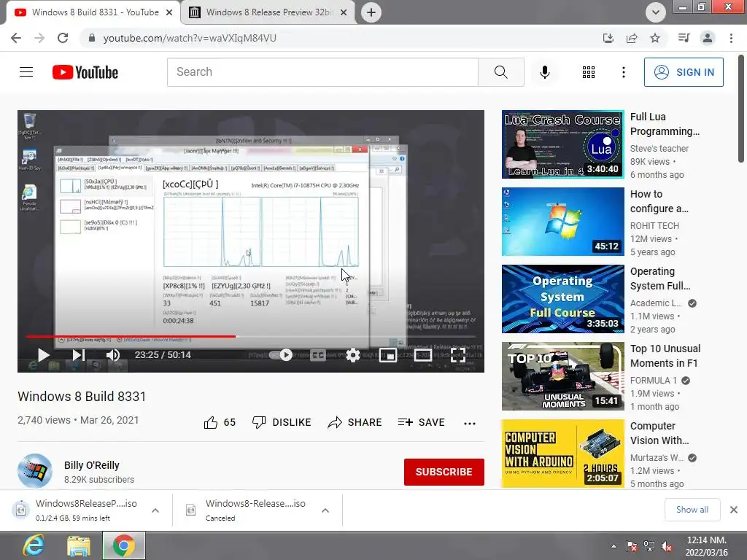Switch to theater mode
747x560 pixels.
pos(423,355)
